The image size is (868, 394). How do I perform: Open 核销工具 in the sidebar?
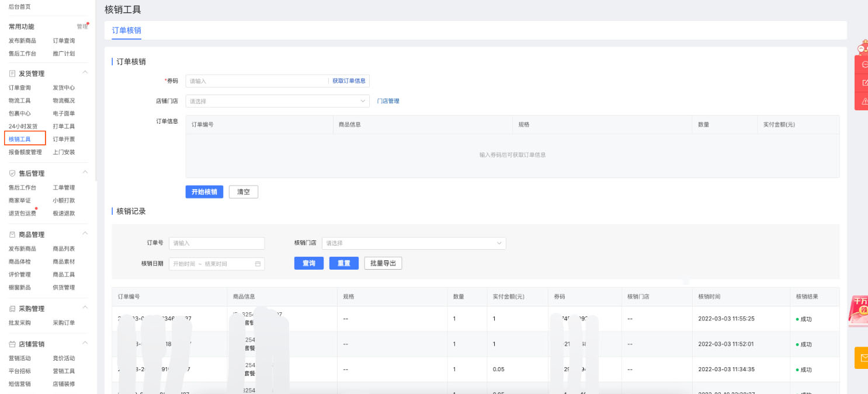(20, 139)
